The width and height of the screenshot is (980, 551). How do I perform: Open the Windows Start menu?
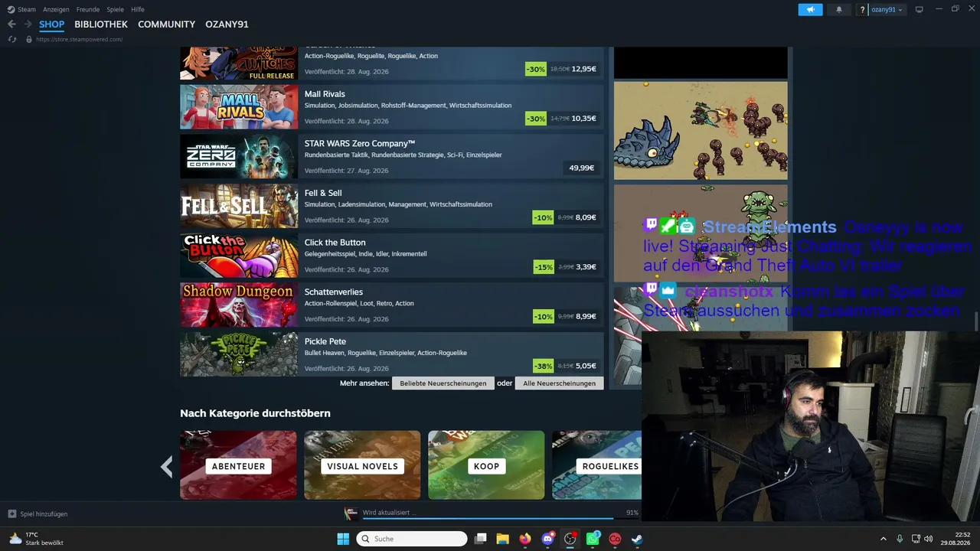[343, 539]
